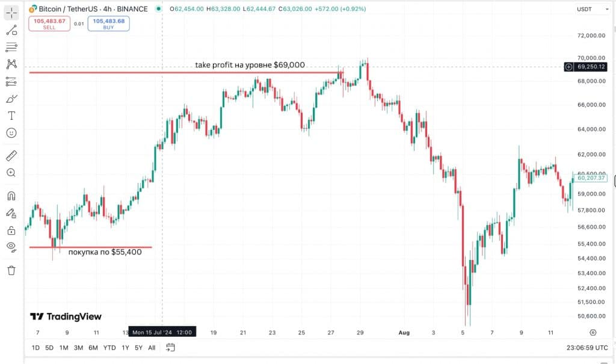
Task: Open the emoji icons tool
Action: (11, 133)
